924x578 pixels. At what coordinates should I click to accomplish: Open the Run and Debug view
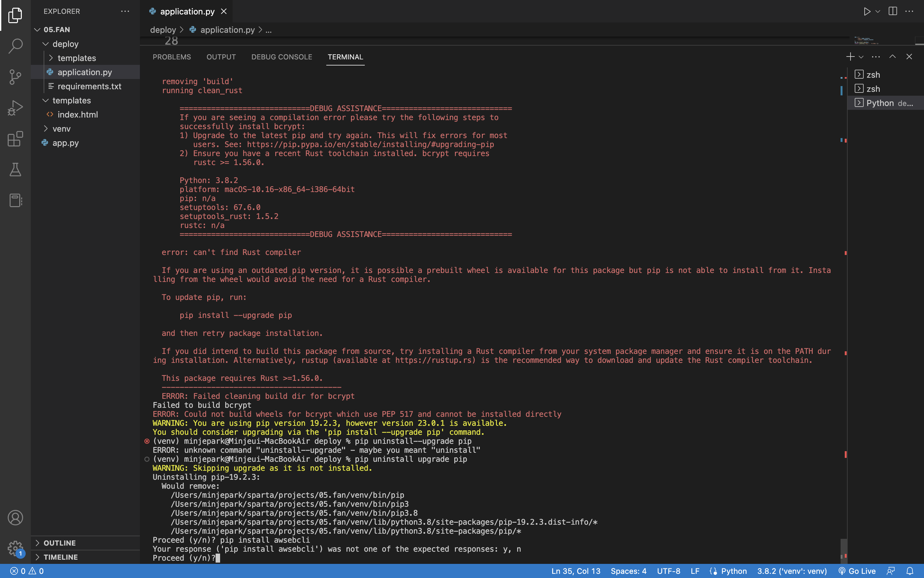pos(15,108)
